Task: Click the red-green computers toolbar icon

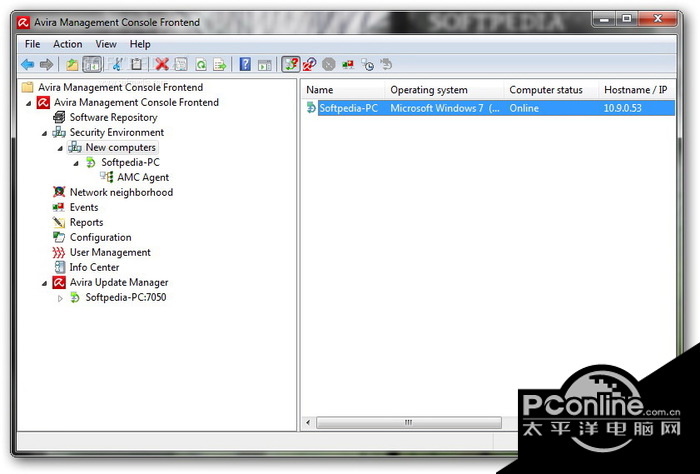Action: pos(348,65)
